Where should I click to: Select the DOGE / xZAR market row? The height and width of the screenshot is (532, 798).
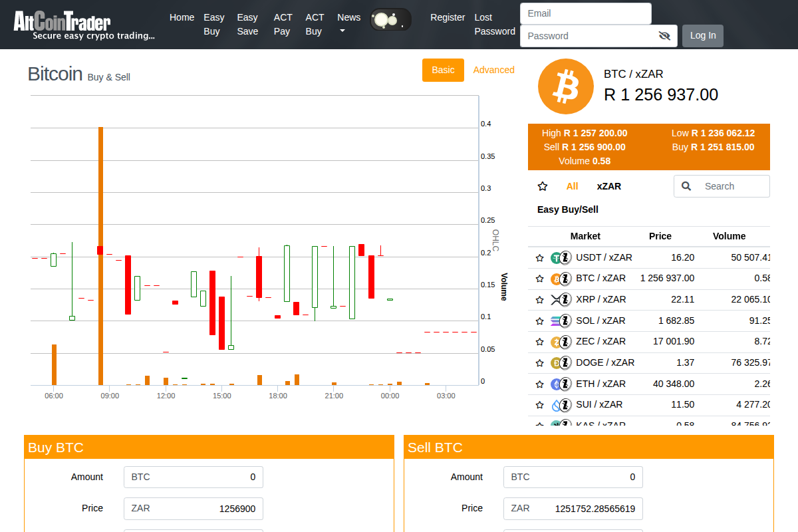(x=649, y=363)
